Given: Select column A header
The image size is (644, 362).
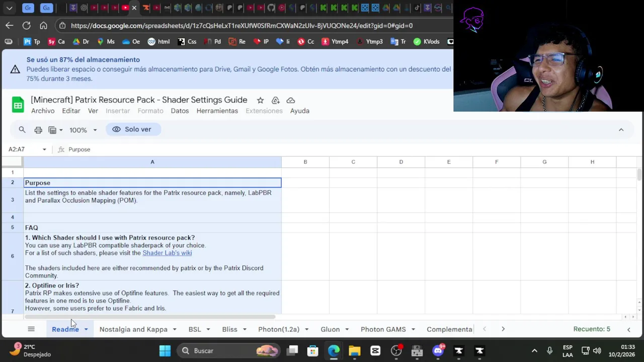Looking at the screenshot, I should (x=152, y=162).
